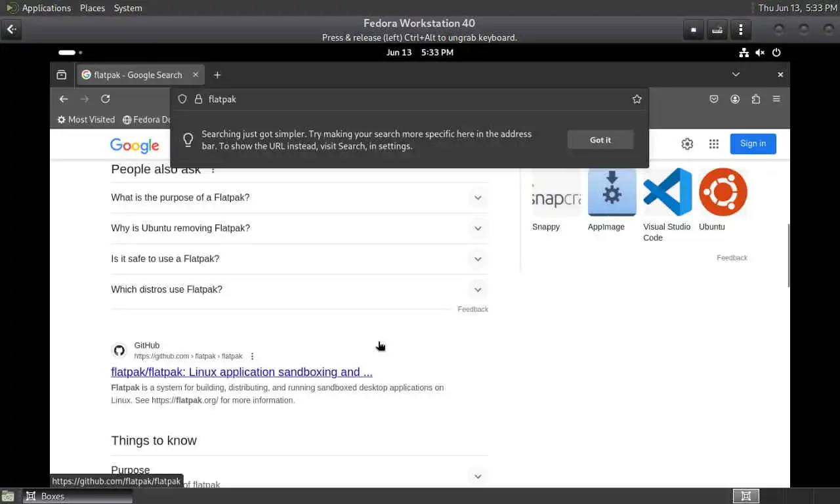The image size is (840, 504).
Task: Open the Most Visited bookmarks folder
Action: click(x=86, y=119)
